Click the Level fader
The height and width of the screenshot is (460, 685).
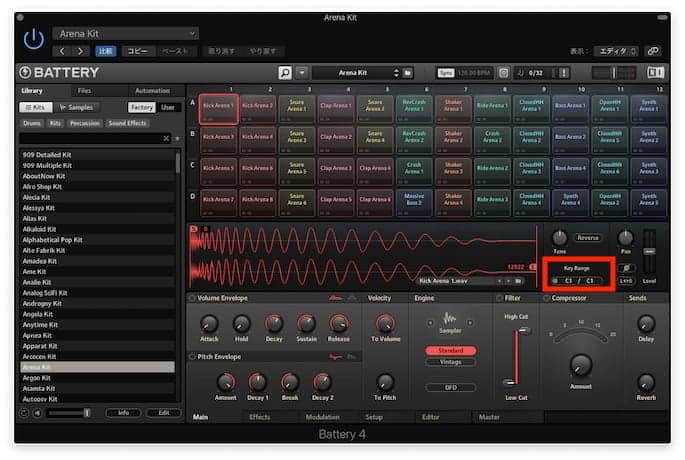[x=649, y=252]
